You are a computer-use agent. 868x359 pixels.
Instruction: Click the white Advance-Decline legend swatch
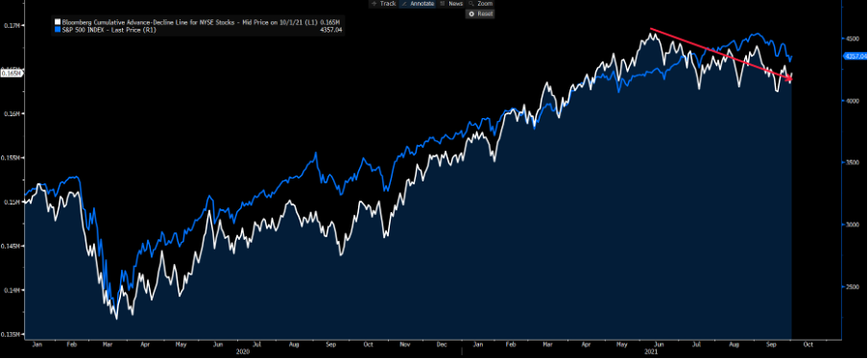pos(58,22)
